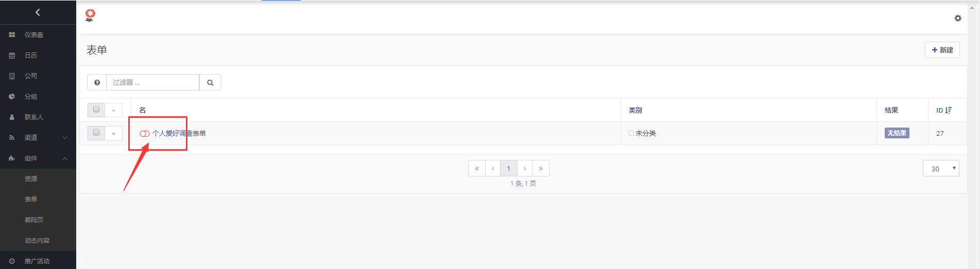Open the header bulk actions dropdown

114,110
